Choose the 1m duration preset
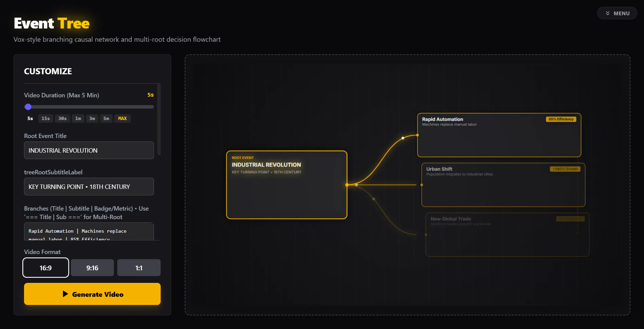 78,118
